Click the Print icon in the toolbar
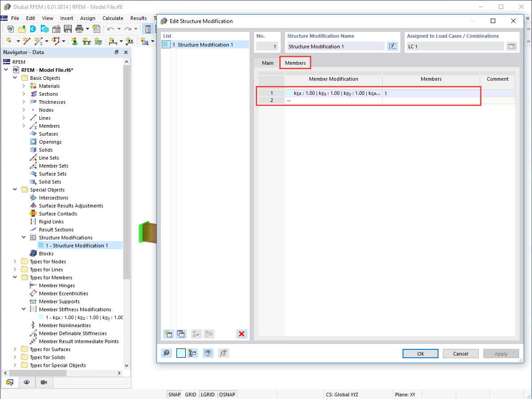The height and width of the screenshot is (399, 532). (79, 28)
